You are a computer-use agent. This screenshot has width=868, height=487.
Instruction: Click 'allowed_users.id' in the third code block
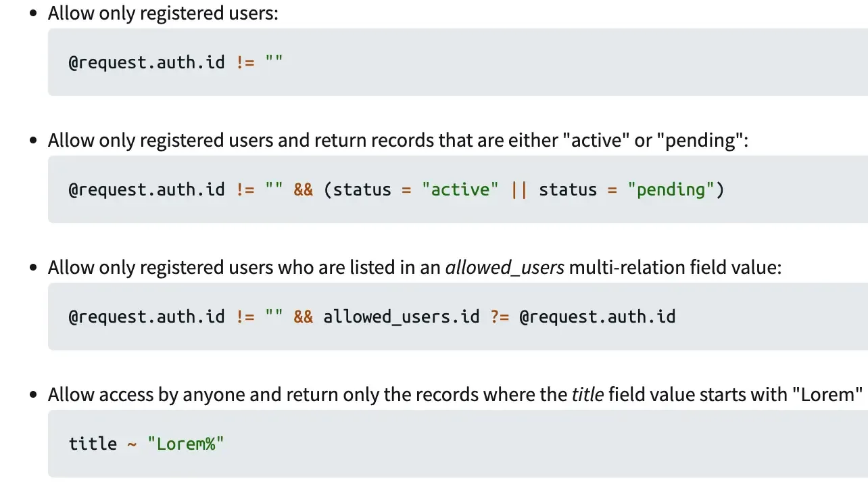pos(402,317)
